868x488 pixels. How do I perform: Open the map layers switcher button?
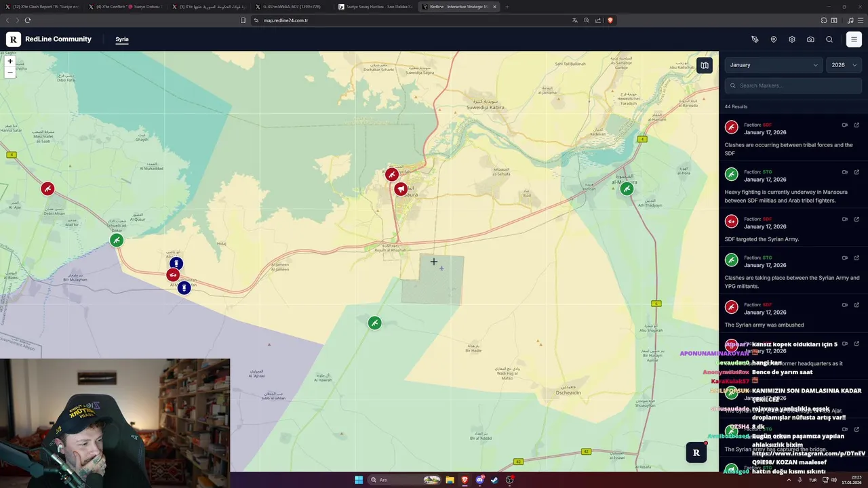point(705,66)
